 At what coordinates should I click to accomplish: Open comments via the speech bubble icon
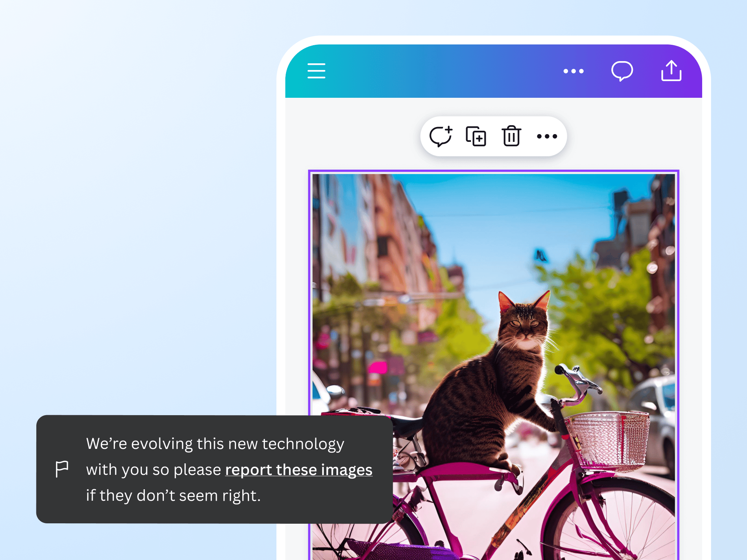[622, 71]
